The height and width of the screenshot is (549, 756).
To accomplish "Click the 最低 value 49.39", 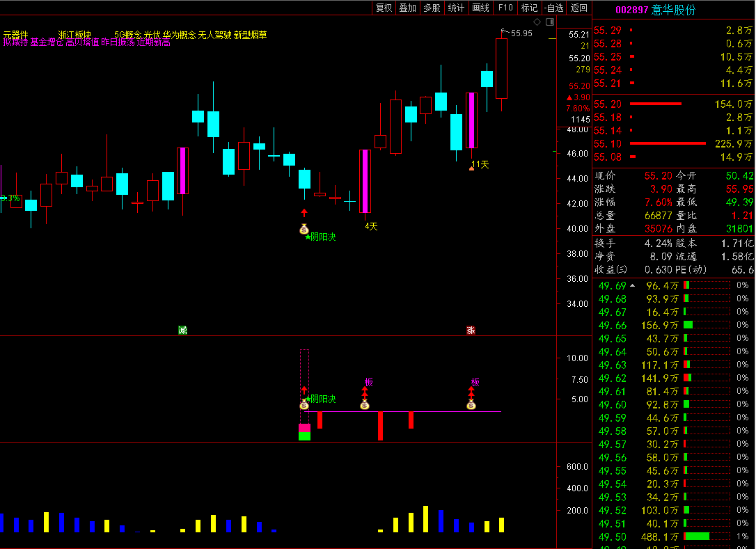I will [x=739, y=202].
